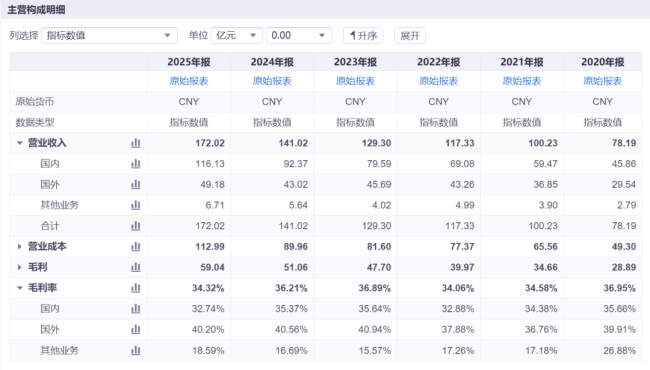Open 原始报表 link for 2021年报
The width and height of the screenshot is (650, 370).
[x=522, y=81]
